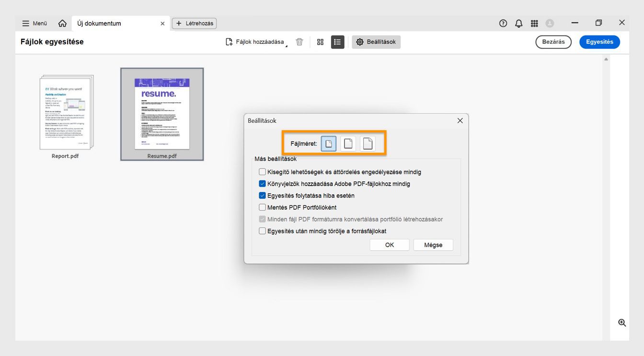644x356 pixels.
Task: Close the Új dokumentum tab
Action: 162,23
